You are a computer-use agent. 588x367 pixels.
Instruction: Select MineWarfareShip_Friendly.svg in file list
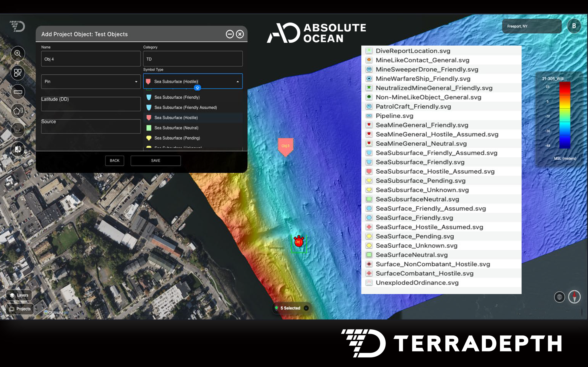441,79
